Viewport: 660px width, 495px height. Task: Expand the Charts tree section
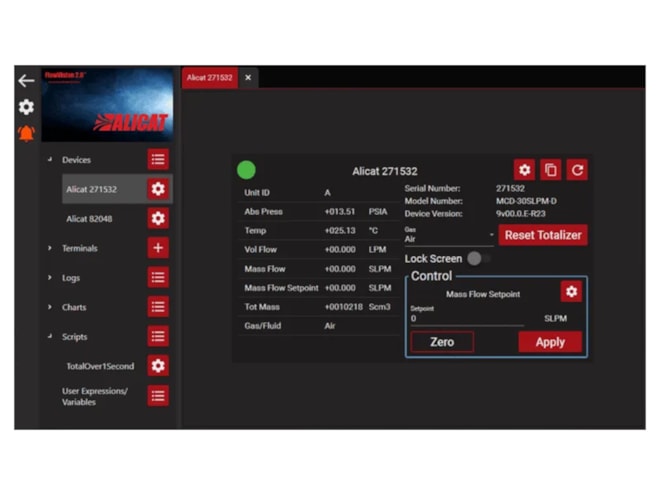coord(49,307)
